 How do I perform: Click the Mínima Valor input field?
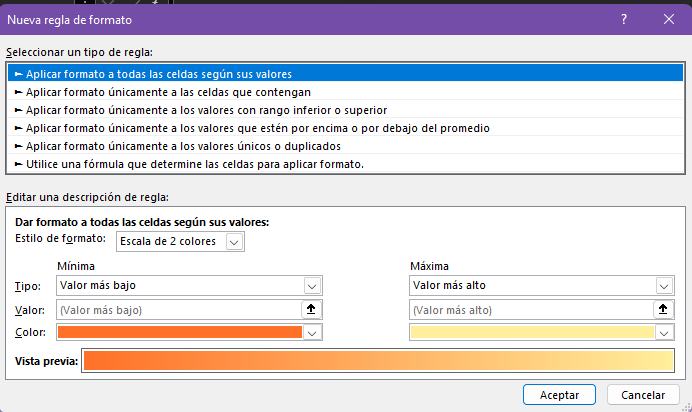[x=179, y=310]
